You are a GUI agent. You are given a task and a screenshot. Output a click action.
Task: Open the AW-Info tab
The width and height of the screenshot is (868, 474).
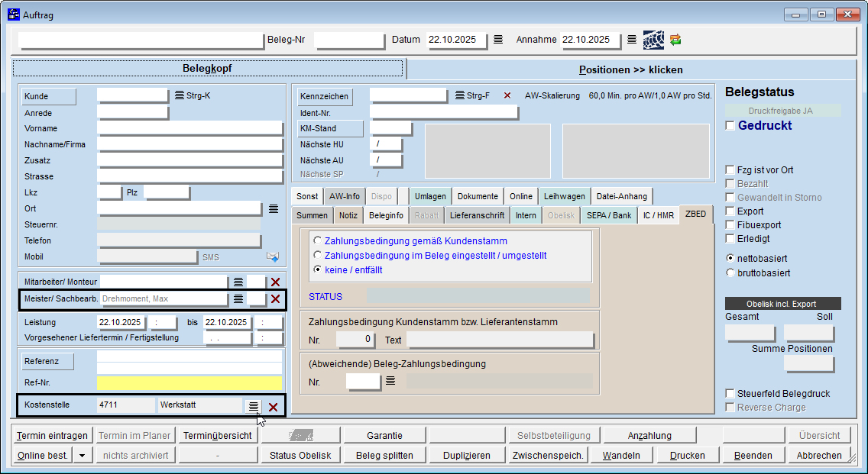(x=345, y=196)
